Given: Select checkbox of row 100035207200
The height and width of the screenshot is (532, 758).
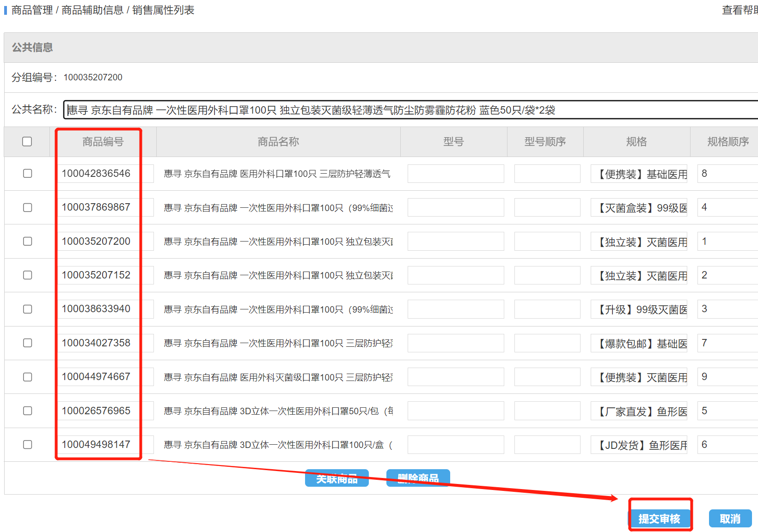Looking at the screenshot, I should [x=28, y=241].
